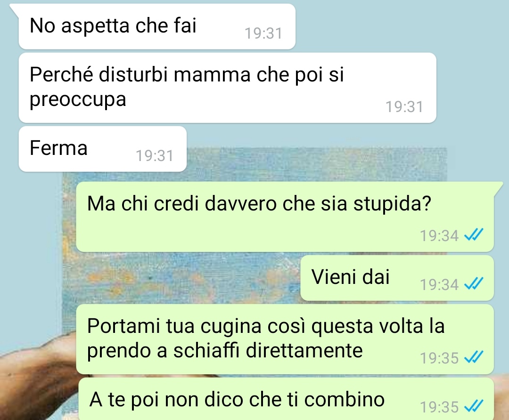Select the 'Ferma' message bubble

click(x=103, y=149)
